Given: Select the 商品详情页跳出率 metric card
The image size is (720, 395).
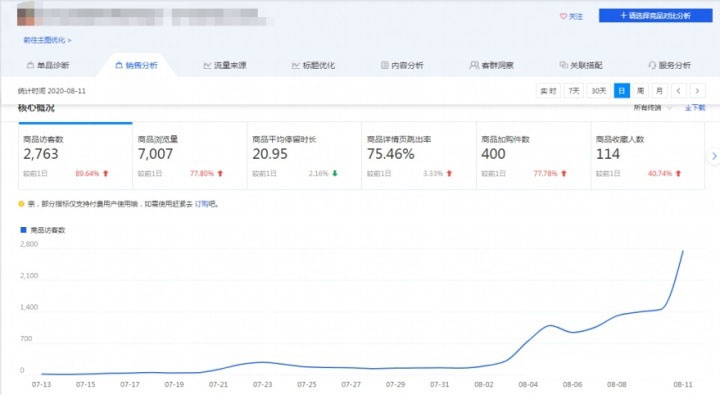Looking at the screenshot, I should pyautogui.click(x=419, y=156).
